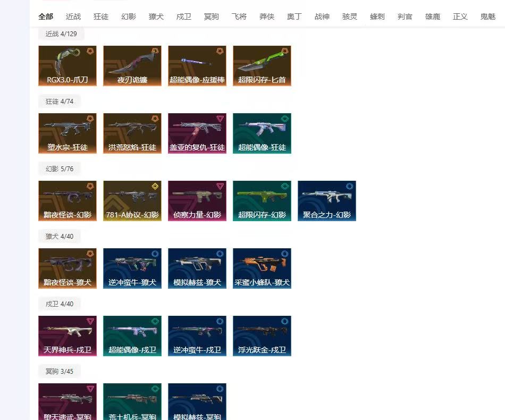Click the 聚合之力-幻影 skin thumbnail
The width and height of the screenshot is (505, 420).
(x=327, y=200)
